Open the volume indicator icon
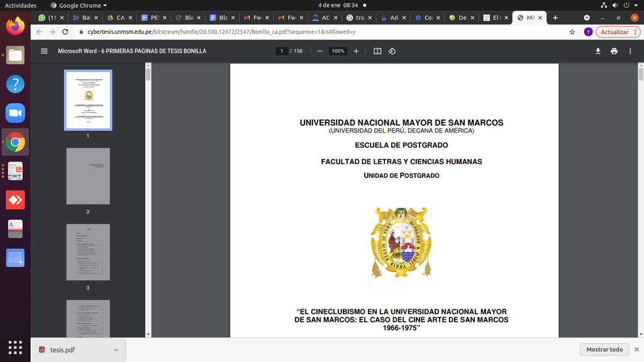 [615, 5]
